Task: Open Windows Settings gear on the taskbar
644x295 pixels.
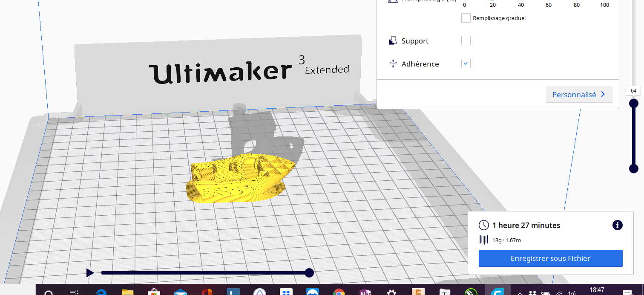Action: [391, 292]
